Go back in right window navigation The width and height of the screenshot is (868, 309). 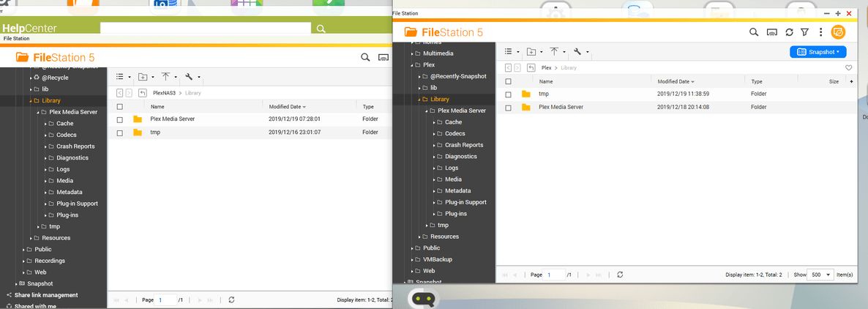coord(508,67)
